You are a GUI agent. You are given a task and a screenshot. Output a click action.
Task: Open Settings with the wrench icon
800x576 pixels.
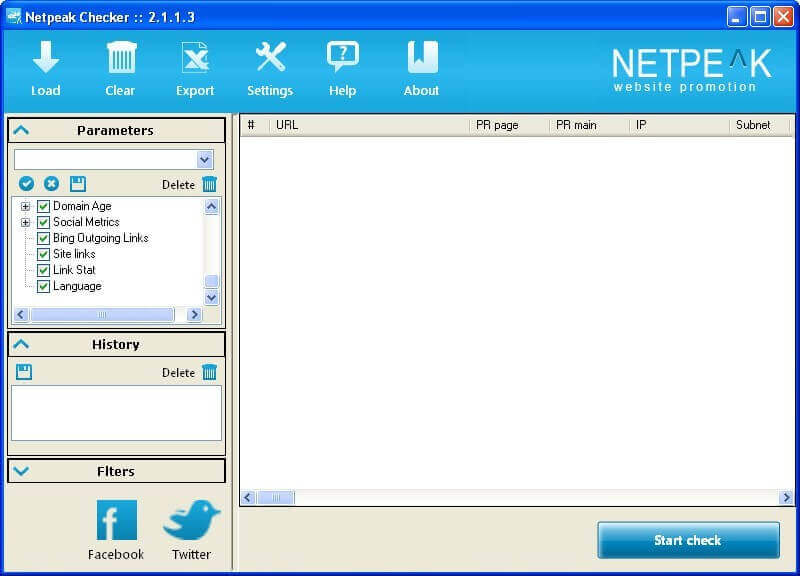270,57
